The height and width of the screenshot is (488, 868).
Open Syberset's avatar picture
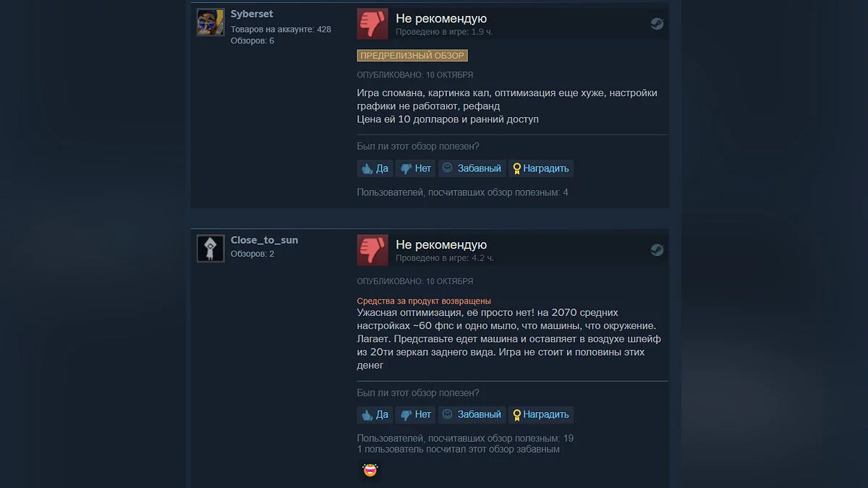(x=210, y=22)
